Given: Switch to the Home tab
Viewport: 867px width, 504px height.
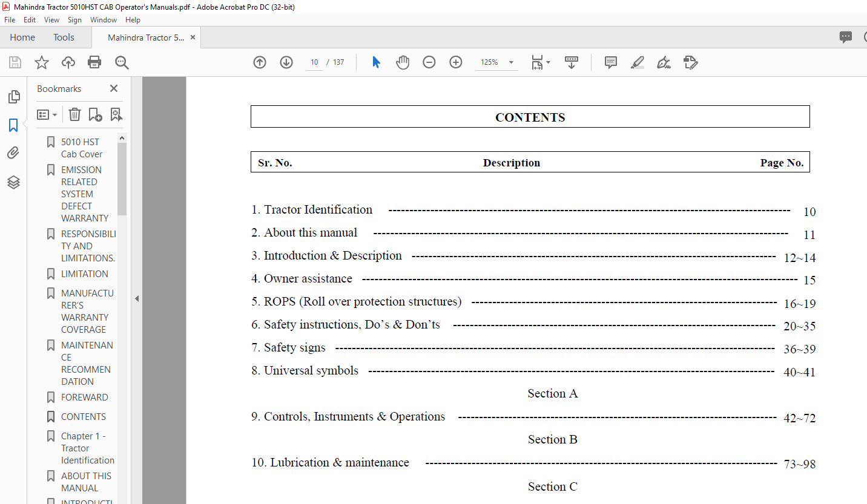Looking at the screenshot, I should click(x=22, y=37).
